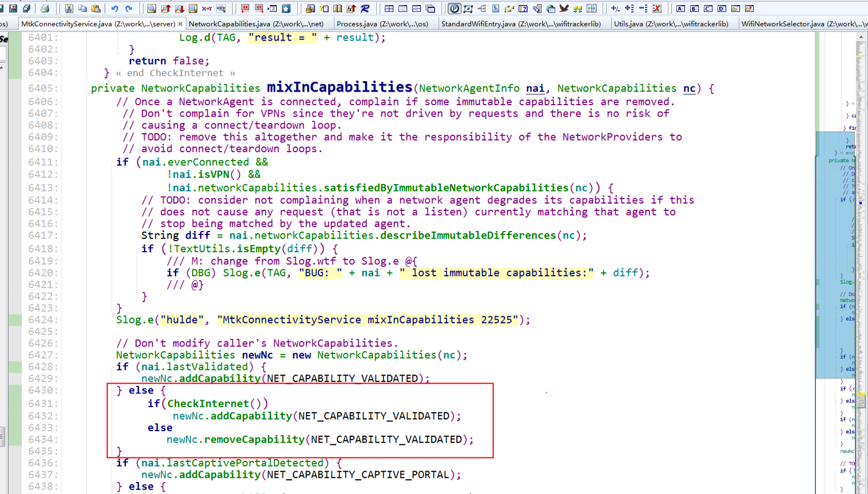
Task: Go back to previous location icon
Action: coord(245,9)
